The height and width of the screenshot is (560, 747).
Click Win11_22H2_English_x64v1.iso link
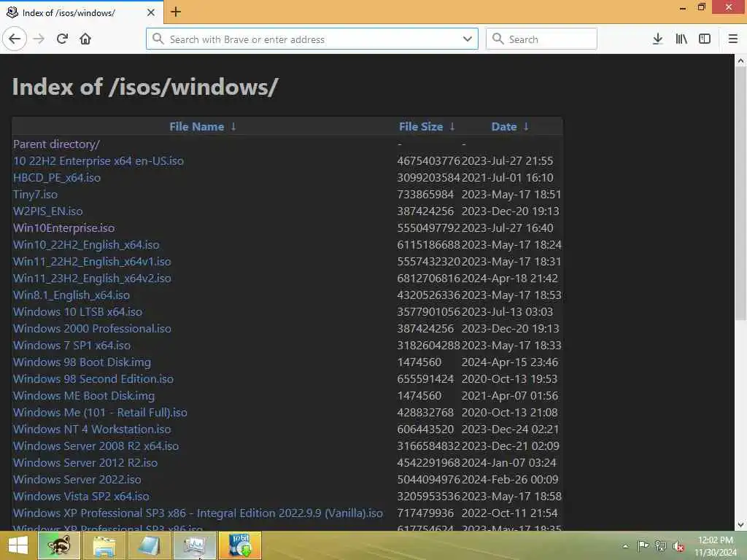pyautogui.click(x=92, y=262)
